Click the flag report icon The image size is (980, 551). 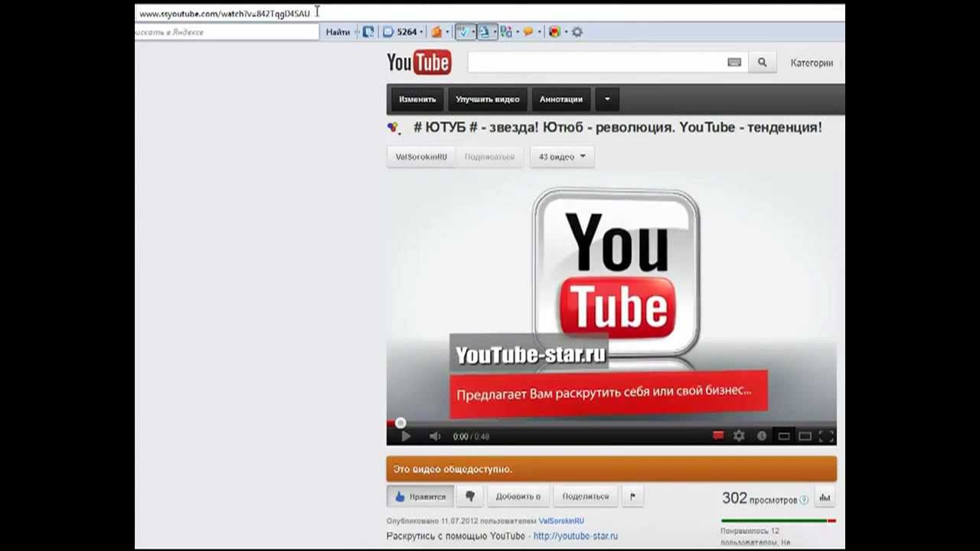click(x=632, y=497)
